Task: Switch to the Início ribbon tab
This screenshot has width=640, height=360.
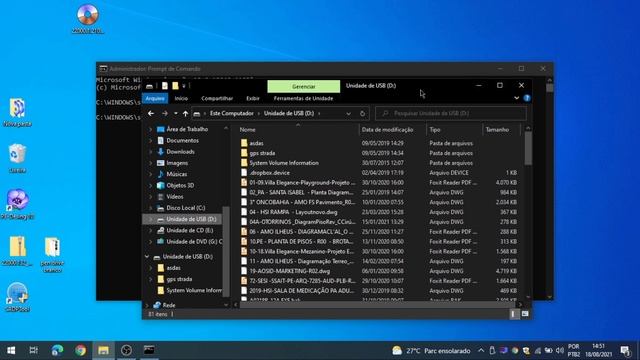Action: [181, 98]
